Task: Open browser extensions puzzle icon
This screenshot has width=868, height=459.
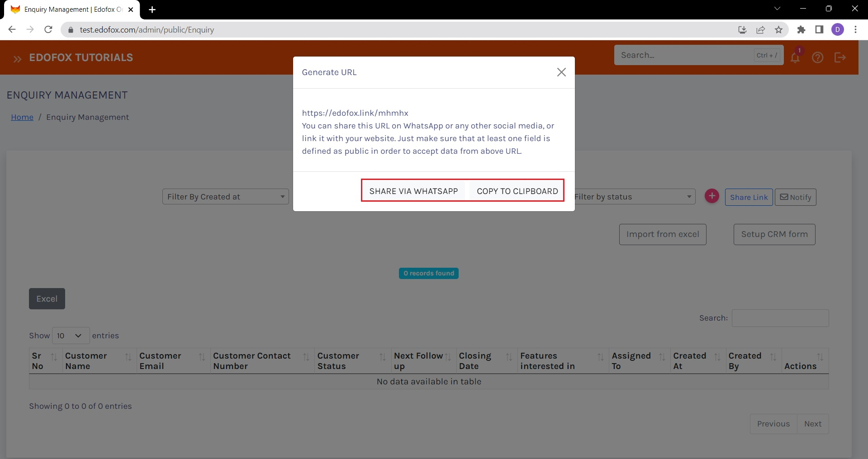Action: click(x=801, y=30)
